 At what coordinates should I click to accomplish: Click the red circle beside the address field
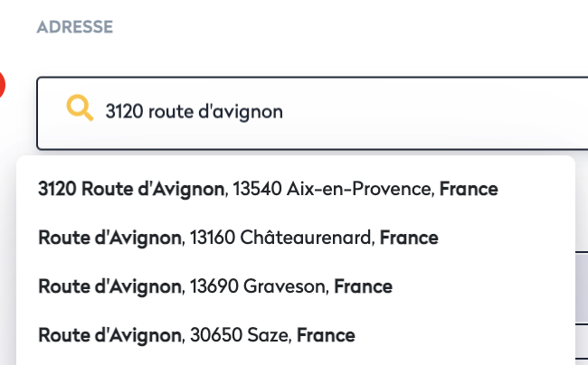[2, 85]
